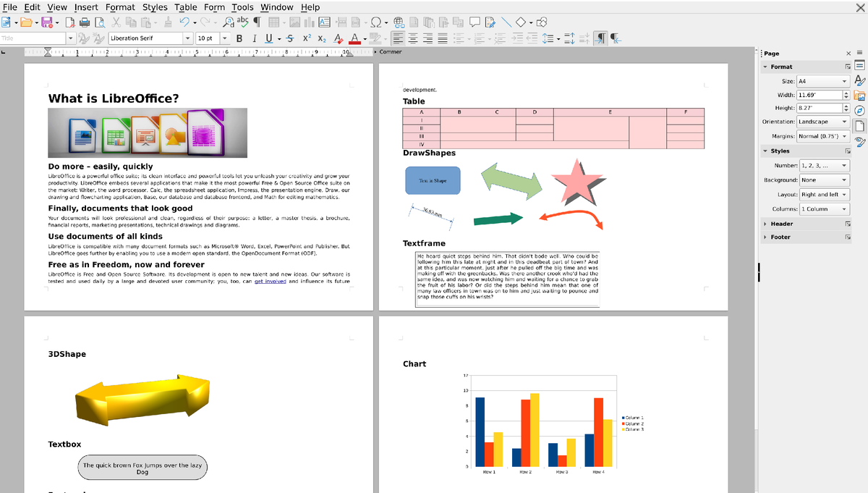Insert special character omega icon
The width and height of the screenshot is (868, 493).
376,22
